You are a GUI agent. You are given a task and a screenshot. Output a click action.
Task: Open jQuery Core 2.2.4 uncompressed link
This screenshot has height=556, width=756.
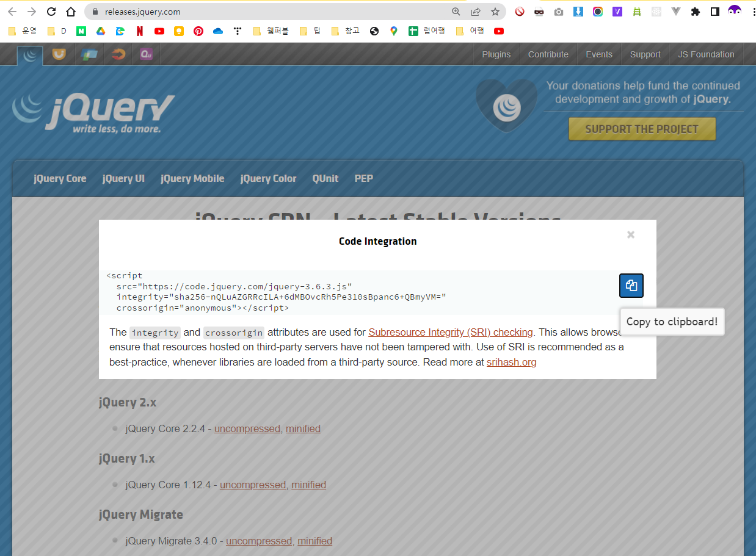pyautogui.click(x=247, y=428)
